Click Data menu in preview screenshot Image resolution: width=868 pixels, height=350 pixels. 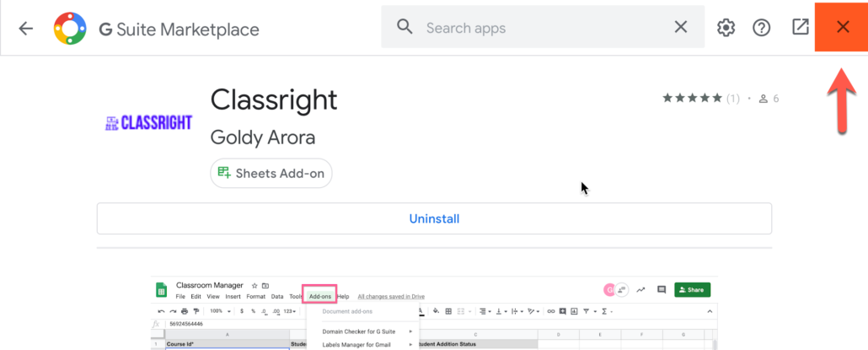coord(277,296)
